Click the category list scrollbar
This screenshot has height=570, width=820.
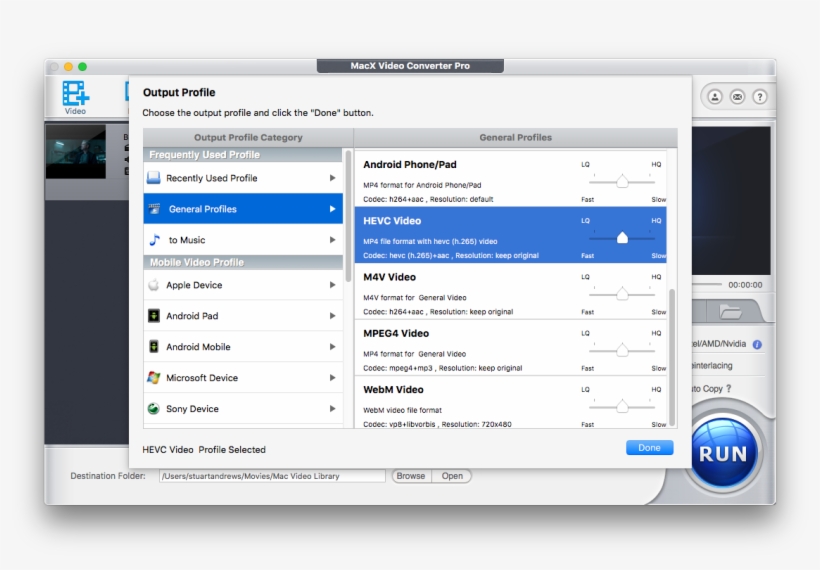[x=348, y=216]
